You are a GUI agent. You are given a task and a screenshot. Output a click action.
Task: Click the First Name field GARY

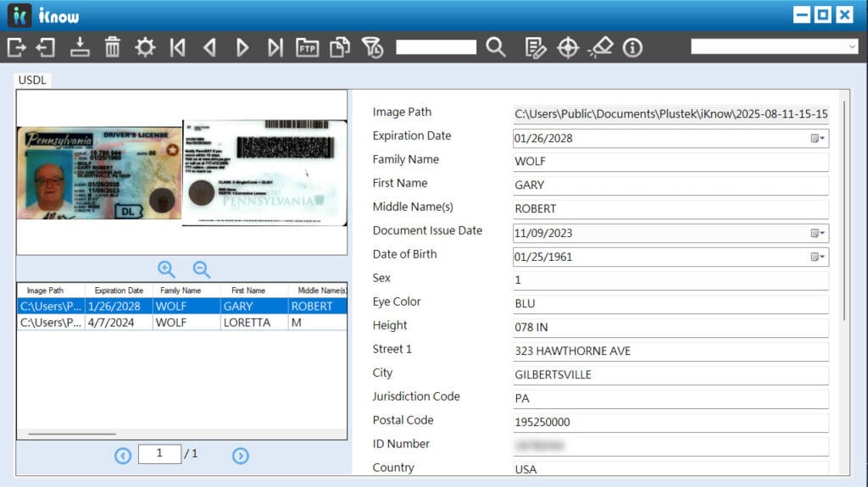pyautogui.click(x=671, y=185)
